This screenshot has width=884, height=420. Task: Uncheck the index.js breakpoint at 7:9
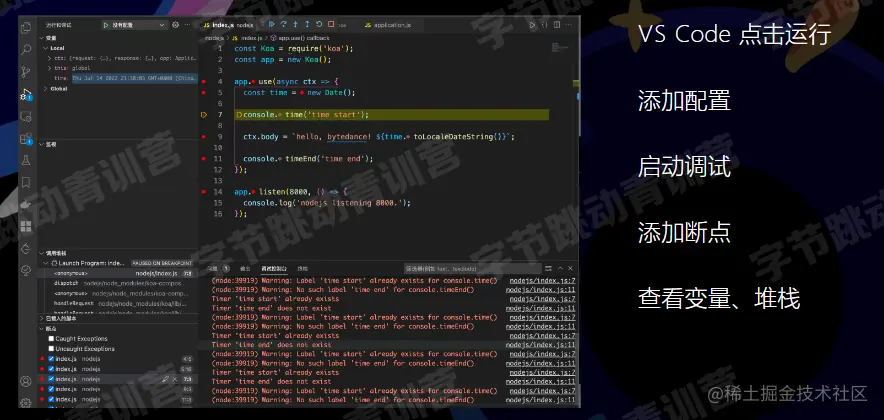point(51,379)
